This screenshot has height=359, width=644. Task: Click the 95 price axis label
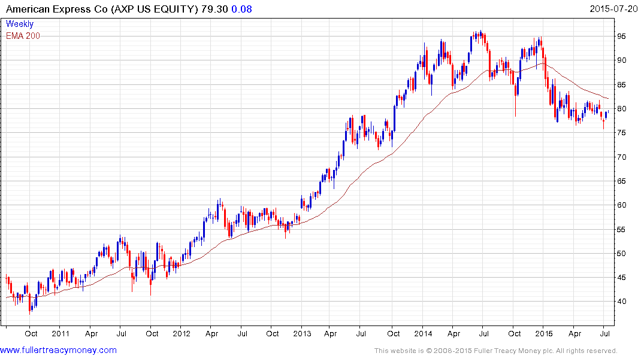[621, 36]
